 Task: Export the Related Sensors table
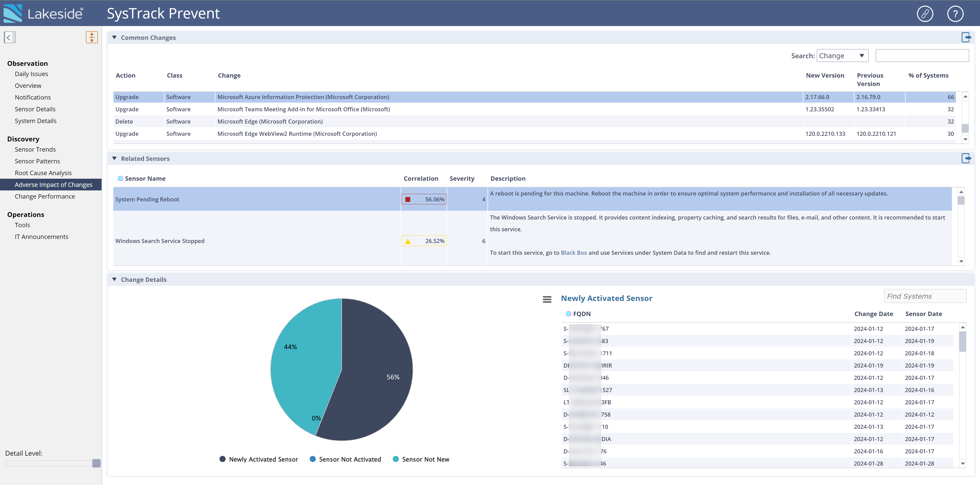coord(966,158)
